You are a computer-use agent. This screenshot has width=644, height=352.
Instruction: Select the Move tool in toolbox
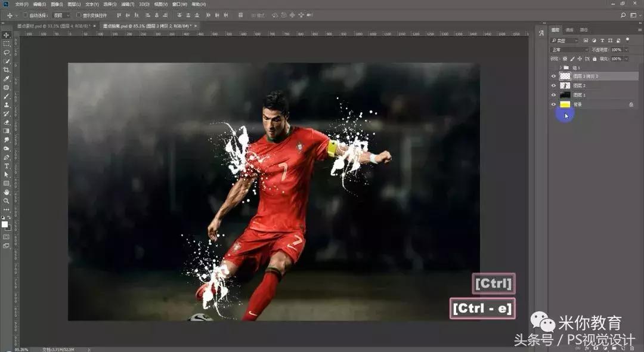(6, 35)
